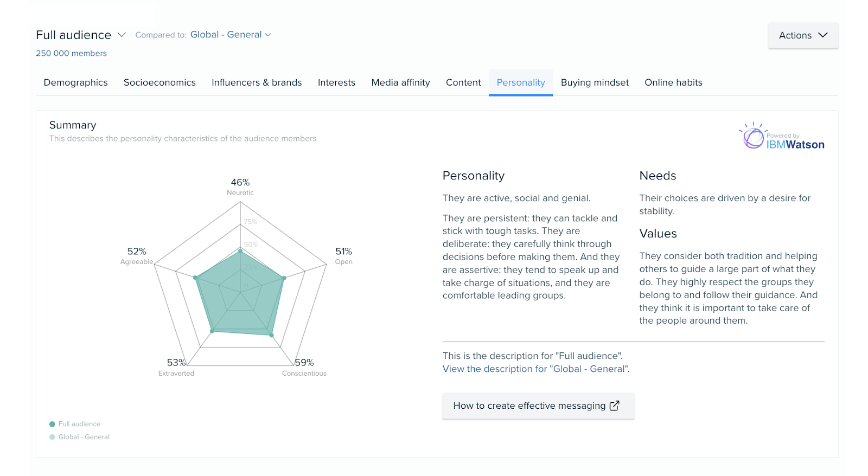
Task: Open the Buying mindset tab
Action: click(x=595, y=82)
